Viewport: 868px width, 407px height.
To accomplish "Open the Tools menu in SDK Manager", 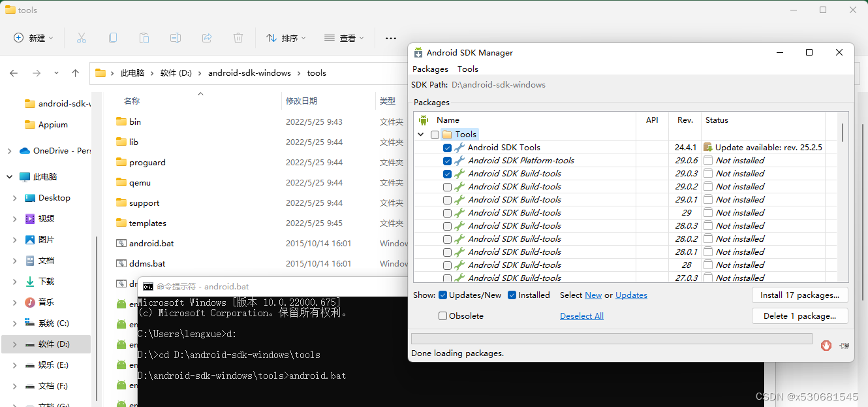I will click(467, 69).
